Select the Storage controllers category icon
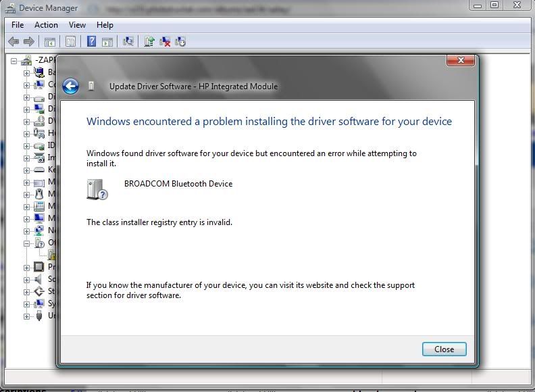This screenshot has width=535, height=392. point(39,291)
